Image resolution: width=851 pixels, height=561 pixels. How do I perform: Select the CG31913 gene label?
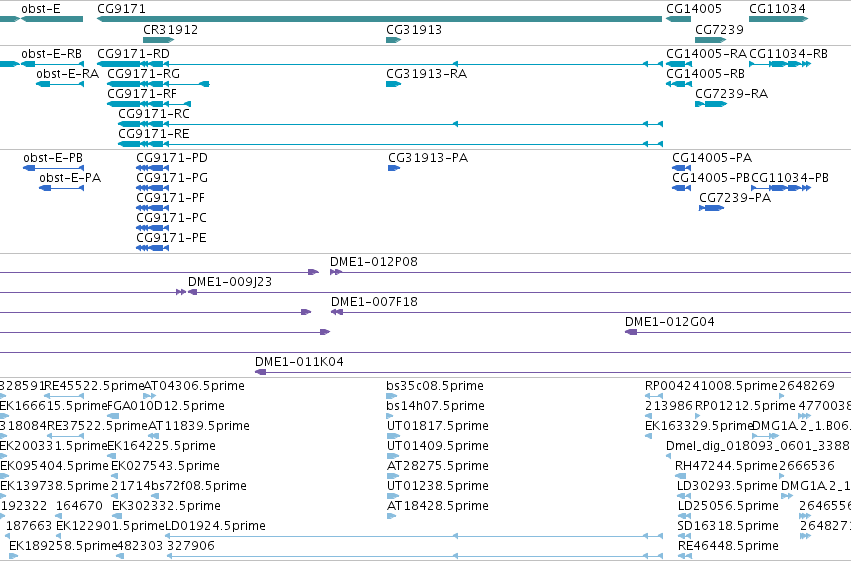414,30
